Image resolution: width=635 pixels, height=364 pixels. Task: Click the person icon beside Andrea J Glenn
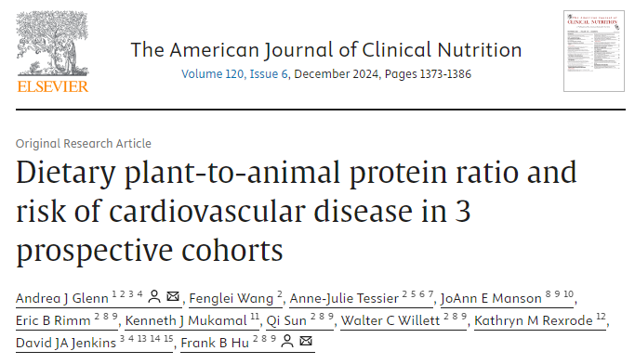pos(154,296)
